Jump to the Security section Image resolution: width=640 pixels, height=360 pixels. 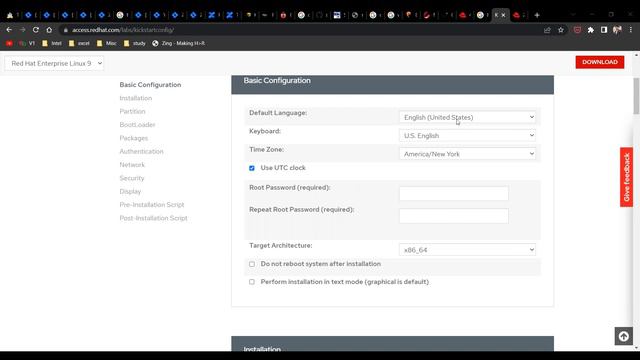click(131, 178)
